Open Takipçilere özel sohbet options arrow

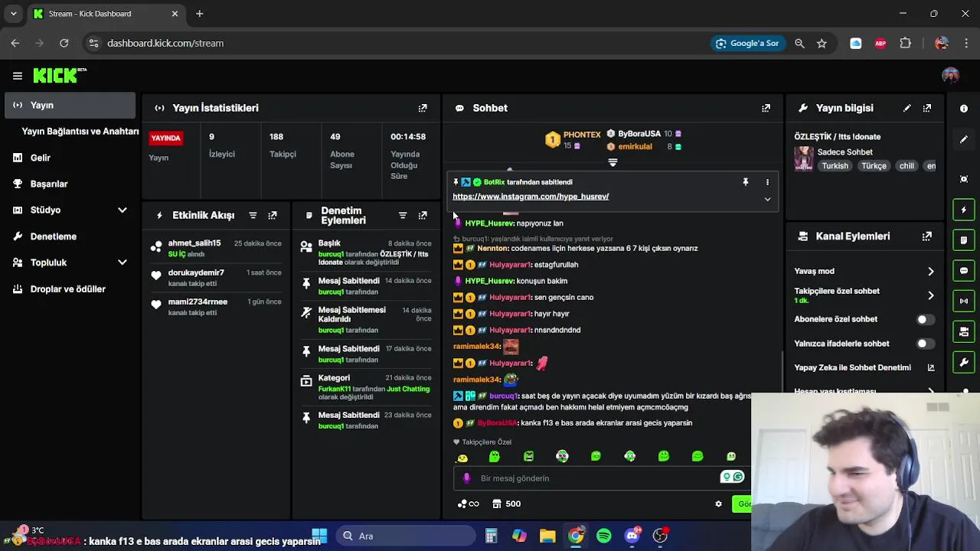pyautogui.click(x=931, y=295)
